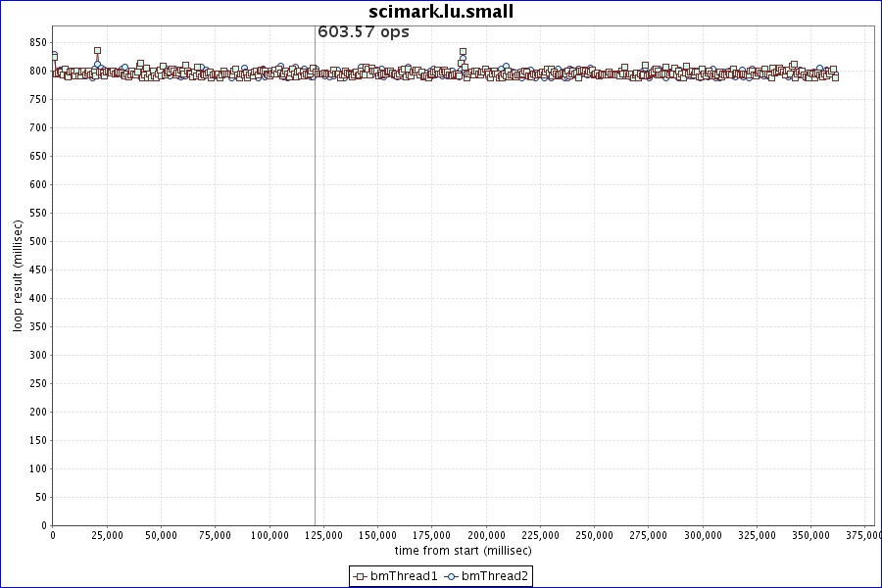The image size is (882, 588).
Task: Click the final data point of the series
Action: [x=835, y=76]
